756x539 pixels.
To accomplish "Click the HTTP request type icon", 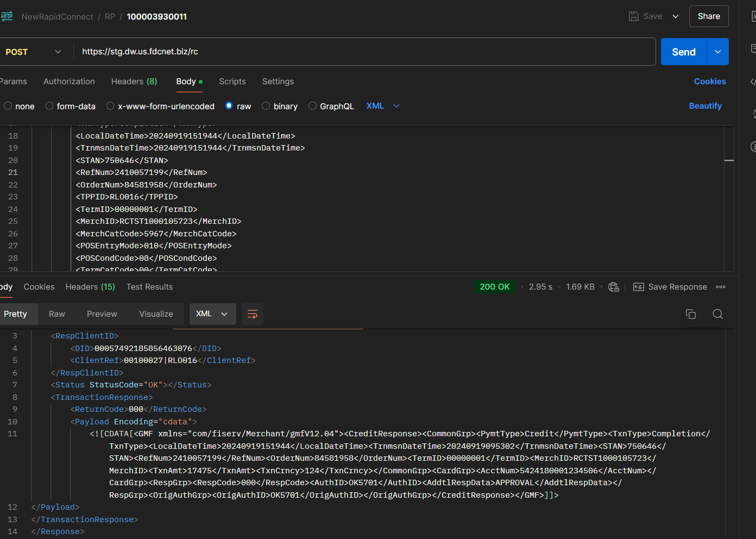I will 7,16.
